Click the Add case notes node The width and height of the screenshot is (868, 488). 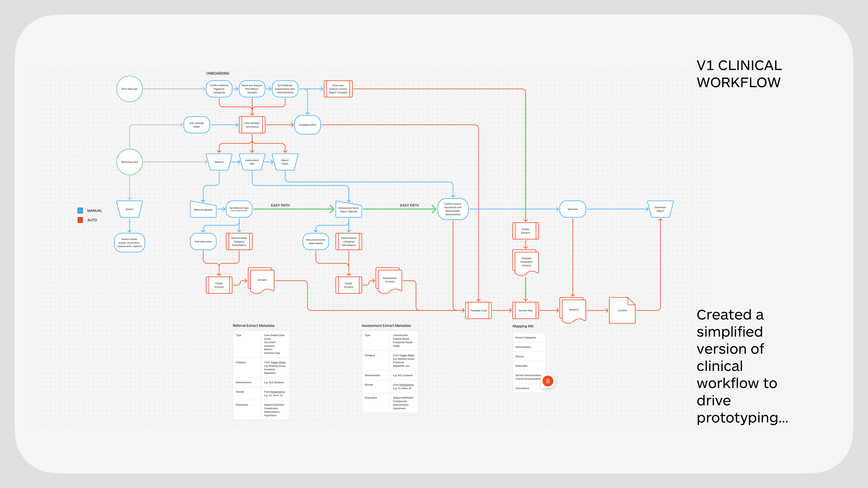(203, 242)
